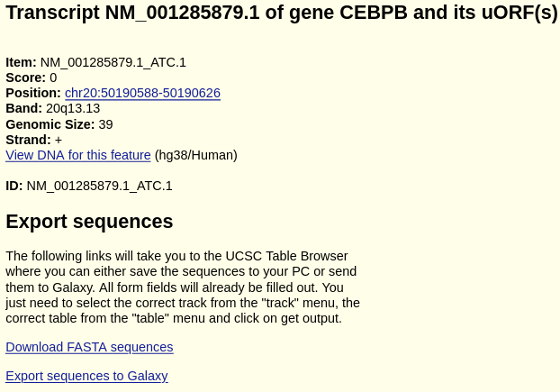This screenshot has width=560, height=392.
Task: Open the Download FASTA sequences link
Action: tap(89, 347)
